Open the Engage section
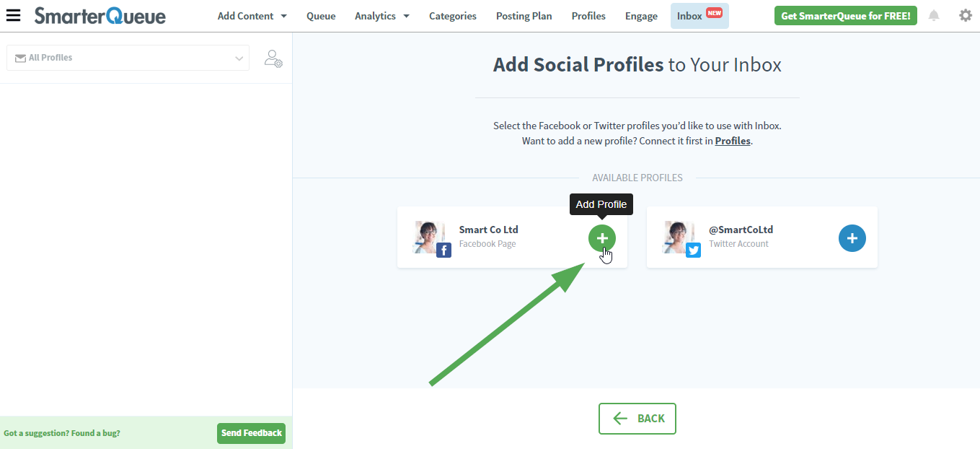Screen dimensions: 980x449 tap(641, 16)
